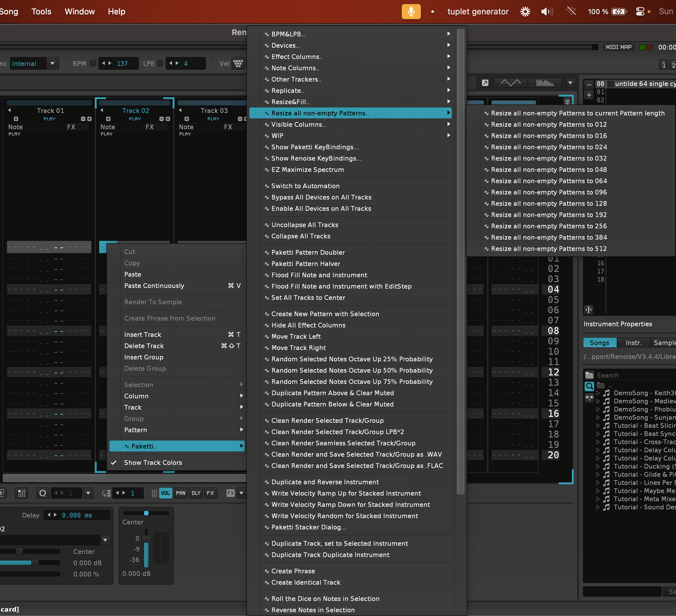Click the pattern matrix toggle icon
676x616 pixels.
21,493
